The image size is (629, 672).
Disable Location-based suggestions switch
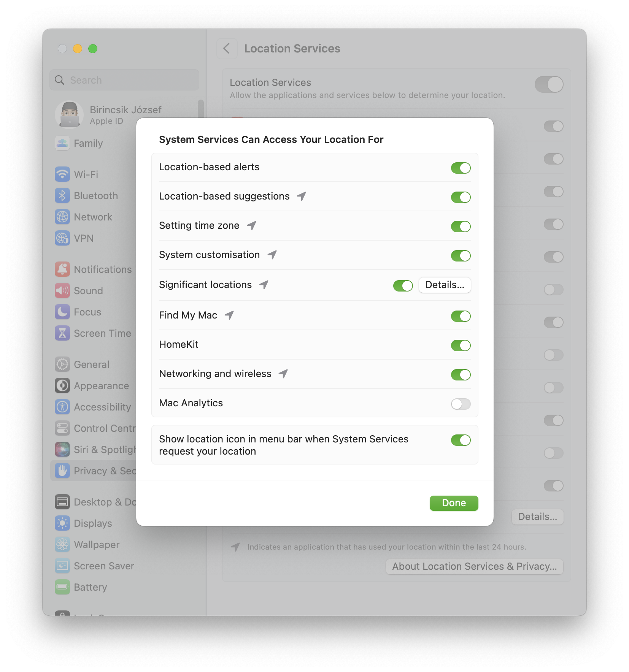(461, 197)
